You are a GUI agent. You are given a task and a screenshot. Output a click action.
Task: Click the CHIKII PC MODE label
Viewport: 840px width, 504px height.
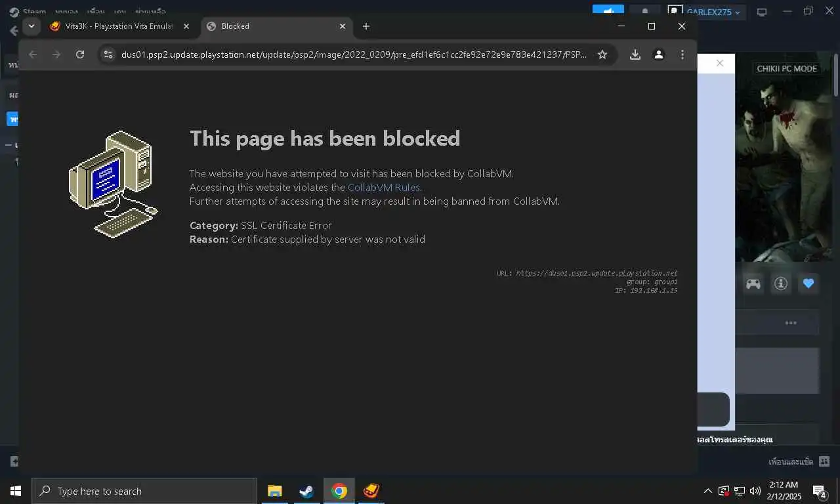[x=787, y=68]
